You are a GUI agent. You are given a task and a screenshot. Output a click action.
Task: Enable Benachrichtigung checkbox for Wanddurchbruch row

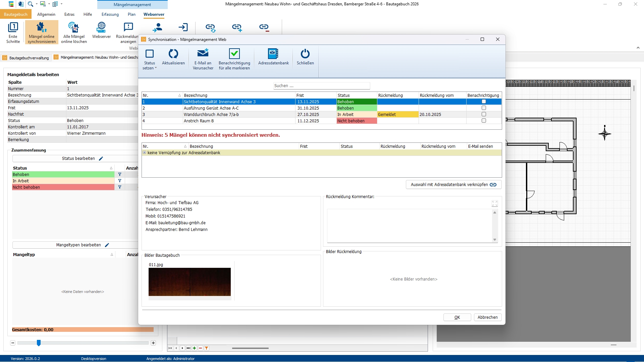pos(484,114)
